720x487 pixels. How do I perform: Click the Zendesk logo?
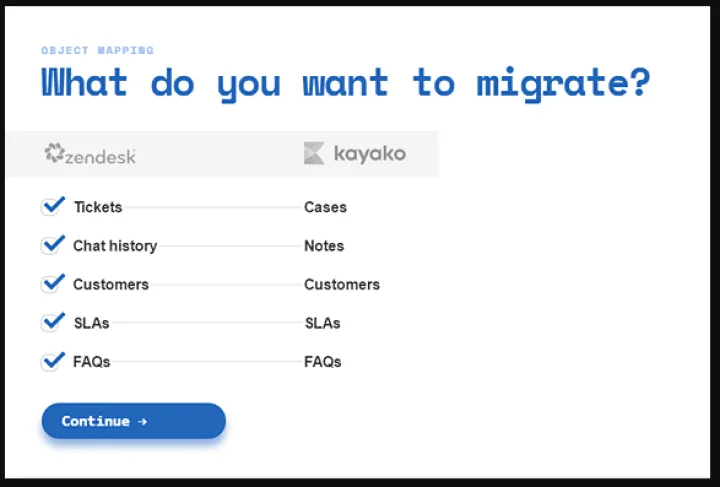click(90, 154)
